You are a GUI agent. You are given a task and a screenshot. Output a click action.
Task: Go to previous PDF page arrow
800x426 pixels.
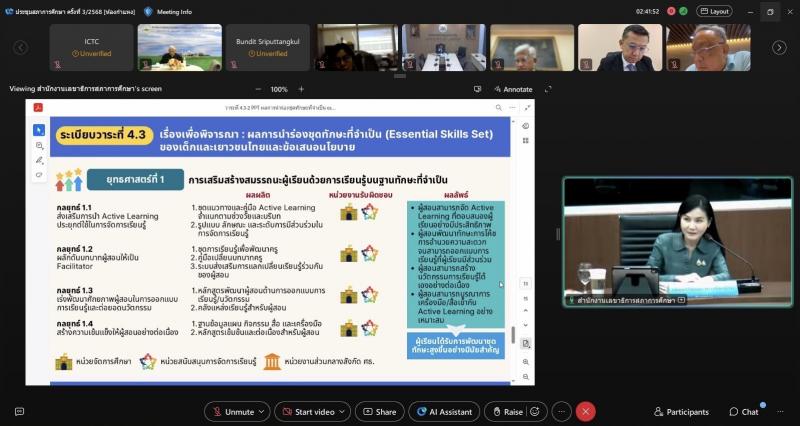click(x=526, y=311)
